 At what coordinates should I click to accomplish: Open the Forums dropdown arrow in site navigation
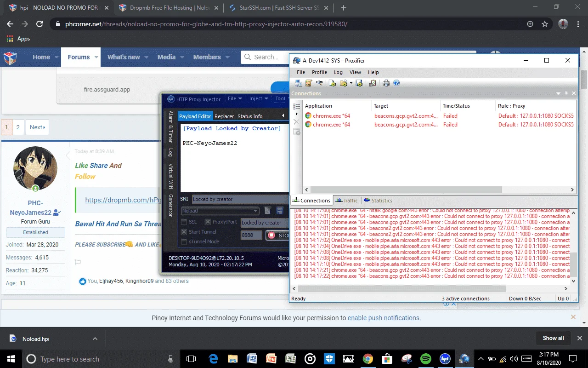click(x=96, y=57)
